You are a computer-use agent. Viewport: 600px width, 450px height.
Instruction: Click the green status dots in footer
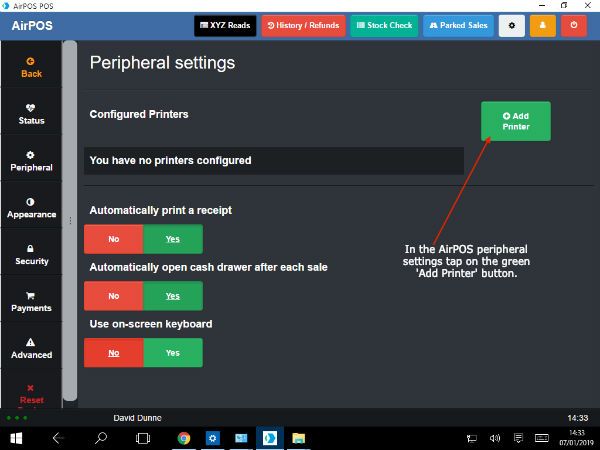tap(17, 418)
